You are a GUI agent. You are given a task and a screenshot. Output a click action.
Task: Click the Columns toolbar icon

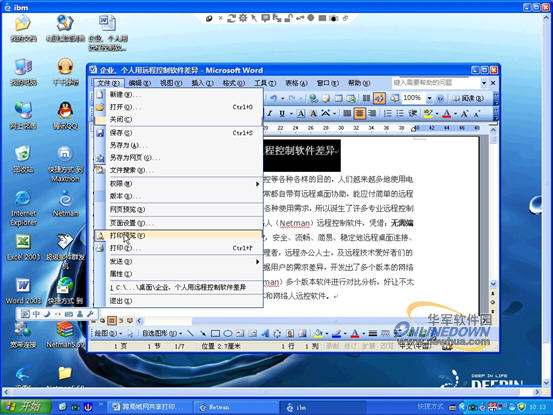(366, 98)
